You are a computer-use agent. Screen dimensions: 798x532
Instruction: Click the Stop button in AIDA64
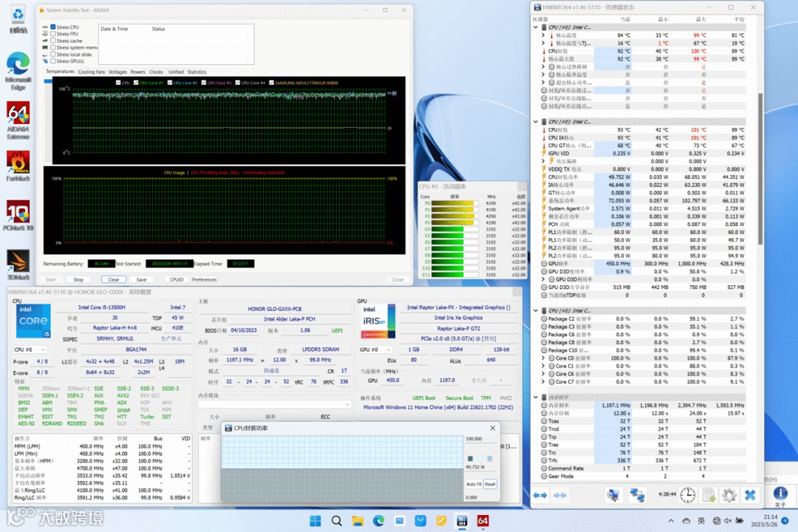[78, 280]
